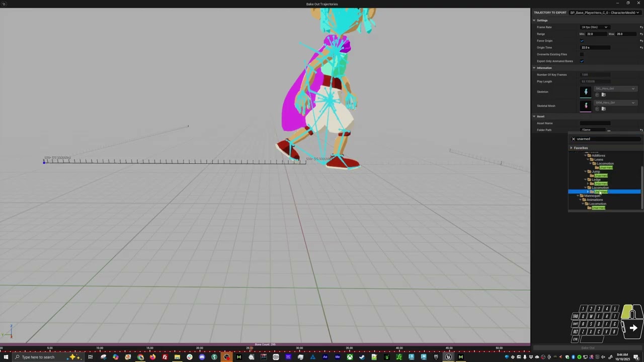Collapse the Mannequin folder
This screenshot has height=362, width=644.
pos(578,196)
